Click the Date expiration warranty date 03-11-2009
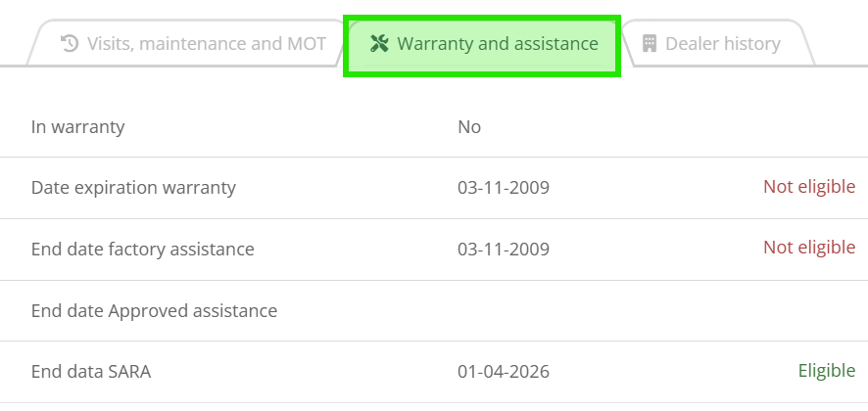868x411 pixels. [x=504, y=188]
